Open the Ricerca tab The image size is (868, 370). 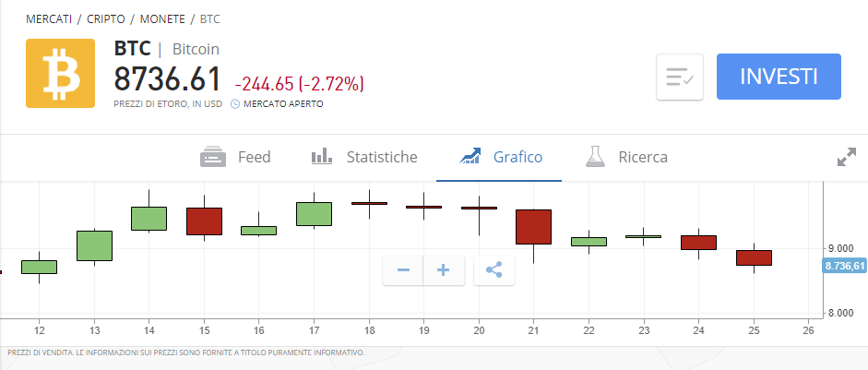pyautogui.click(x=626, y=157)
